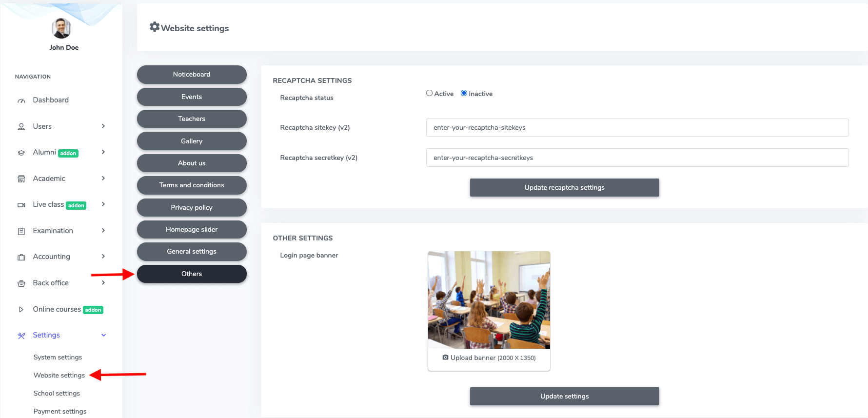Click the Live class addon badge

click(x=76, y=205)
